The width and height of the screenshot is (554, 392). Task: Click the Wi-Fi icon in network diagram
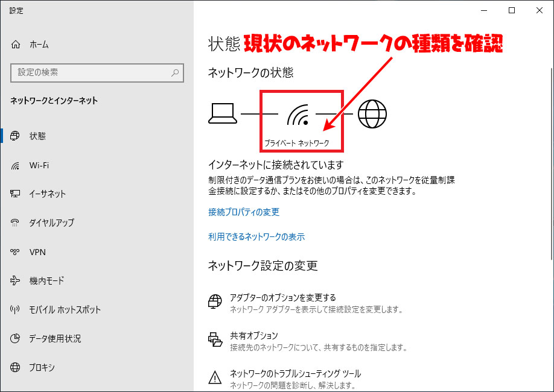298,115
